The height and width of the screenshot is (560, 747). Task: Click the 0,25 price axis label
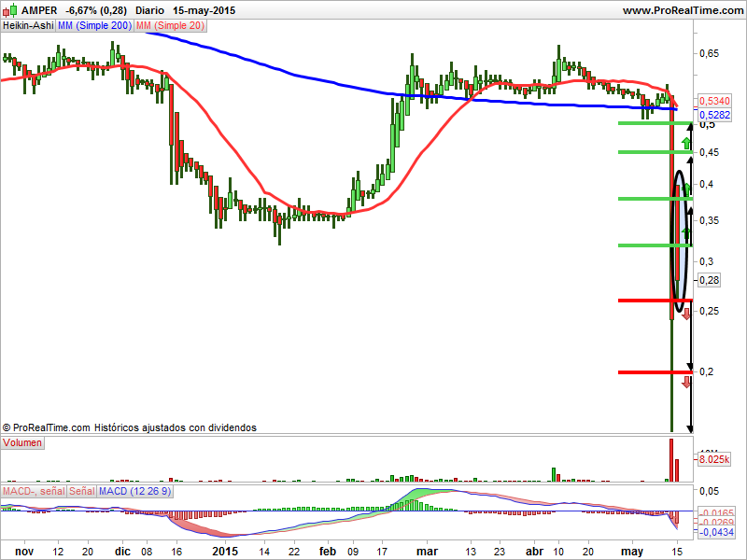(709, 311)
